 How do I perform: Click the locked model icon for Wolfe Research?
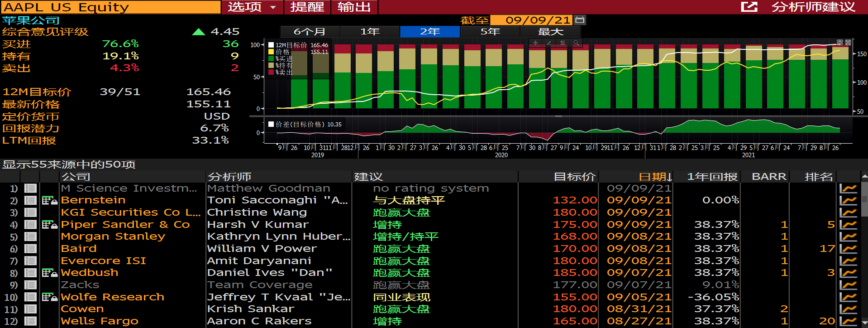pyautogui.click(x=49, y=297)
